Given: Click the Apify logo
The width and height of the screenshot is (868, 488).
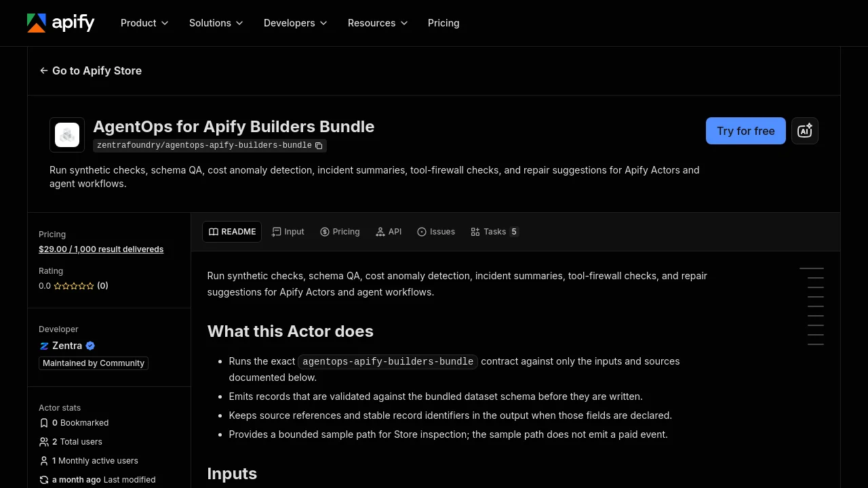Looking at the screenshot, I should (61, 23).
